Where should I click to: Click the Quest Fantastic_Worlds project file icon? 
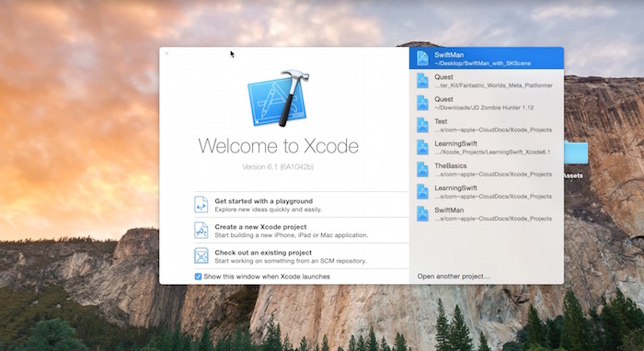[x=422, y=80]
